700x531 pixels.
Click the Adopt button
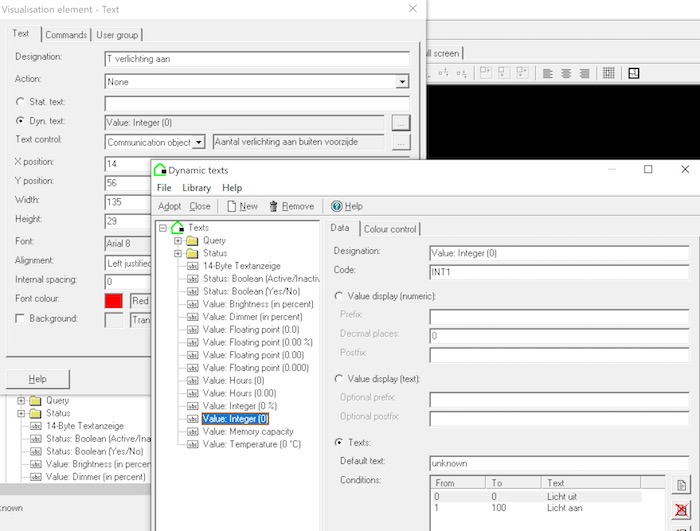click(x=169, y=206)
